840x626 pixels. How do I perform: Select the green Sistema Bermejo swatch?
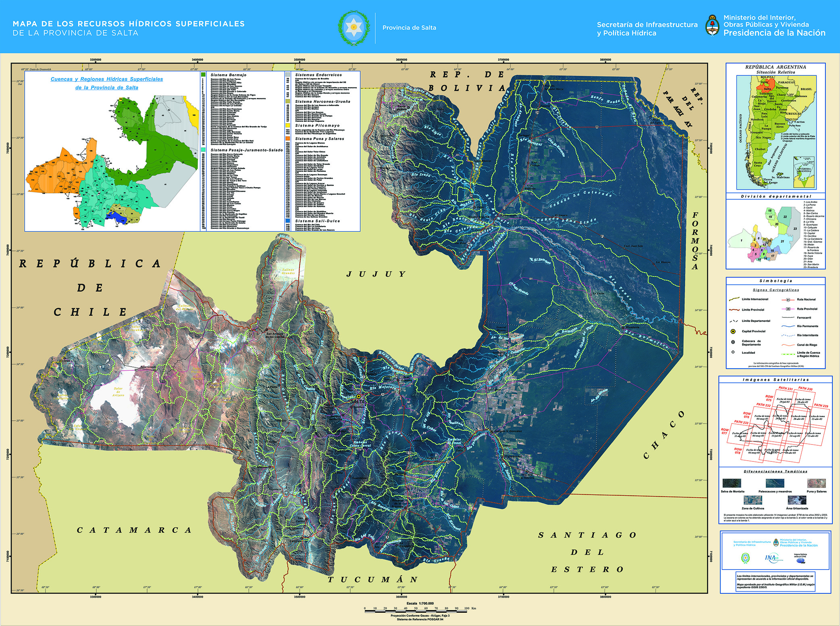(203, 75)
